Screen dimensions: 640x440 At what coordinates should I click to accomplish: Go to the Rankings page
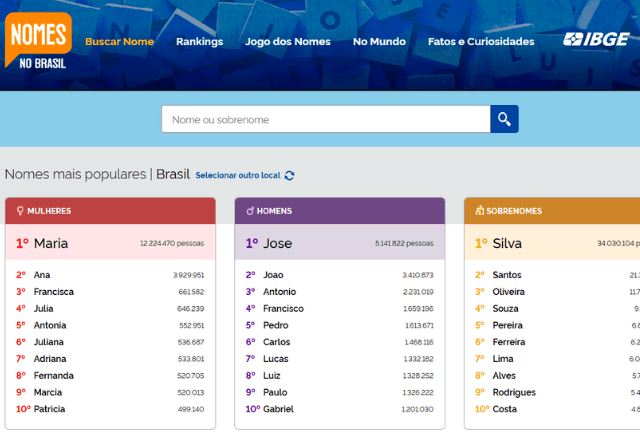tap(199, 42)
